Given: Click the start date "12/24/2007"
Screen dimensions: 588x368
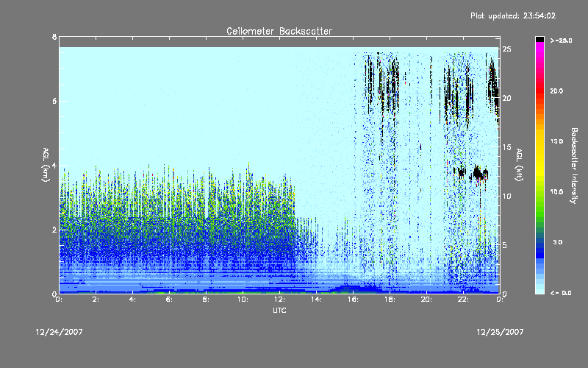Looking at the screenshot, I should [59, 332].
